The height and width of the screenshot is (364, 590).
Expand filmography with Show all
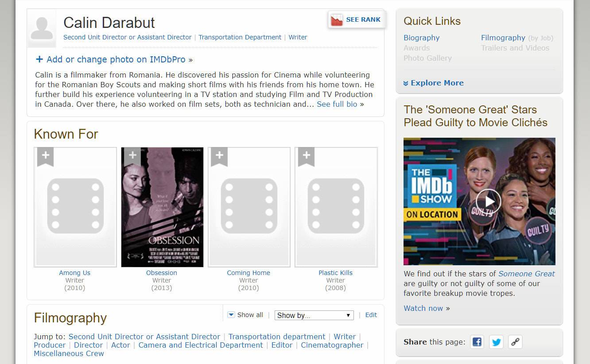(x=245, y=315)
